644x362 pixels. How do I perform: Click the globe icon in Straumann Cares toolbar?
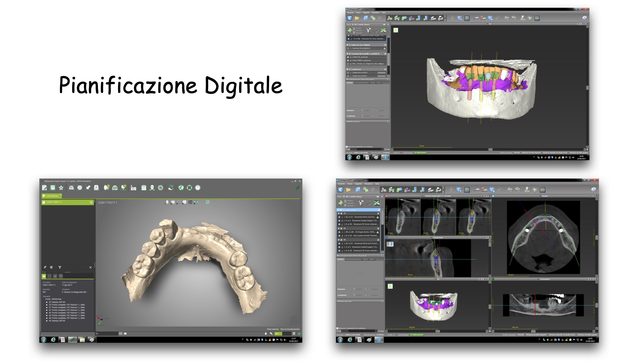tap(181, 188)
